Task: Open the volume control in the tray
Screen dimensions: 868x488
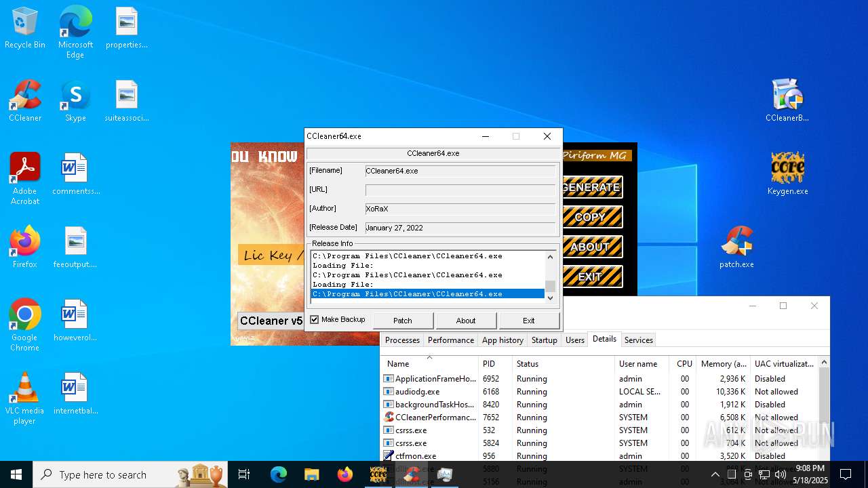Action: [781, 474]
